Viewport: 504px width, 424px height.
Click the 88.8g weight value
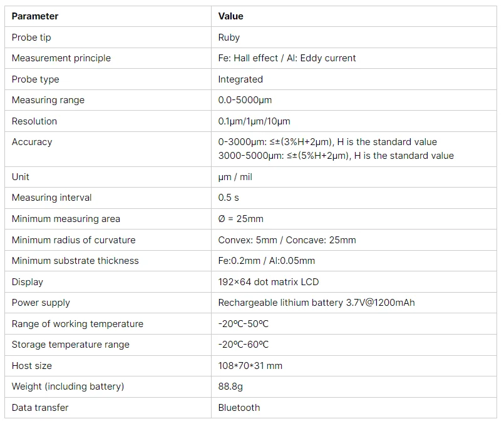click(x=230, y=386)
